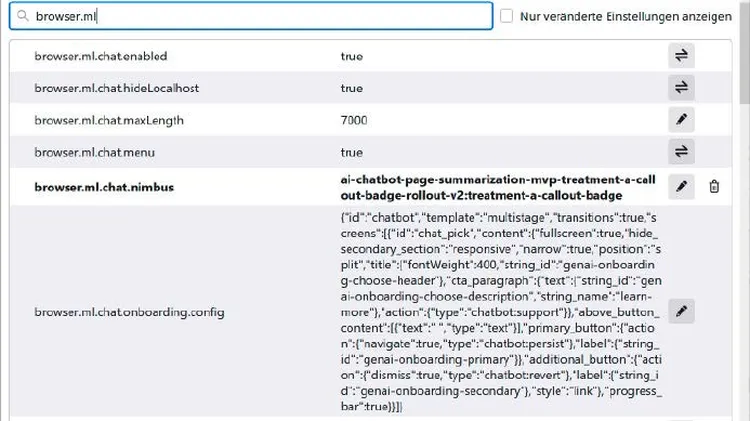Toggle browser.ml.chat.enabled value button

[681, 56]
